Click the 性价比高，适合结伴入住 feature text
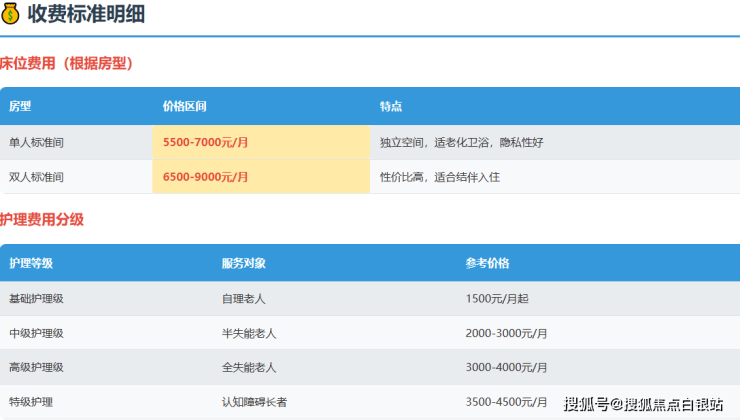Screen dimensions: 740x420 click(x=439, y=177)
